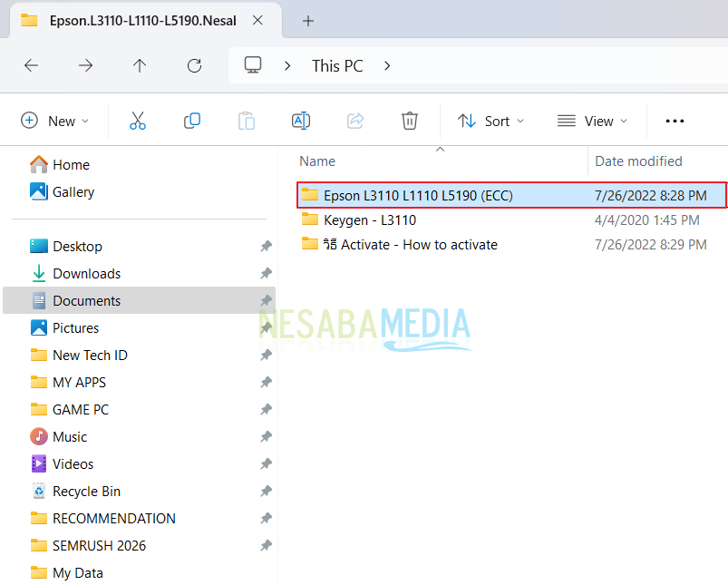Sort by the Date modified column header
Viewport: 728px width, 585px height.
[638, 161]
